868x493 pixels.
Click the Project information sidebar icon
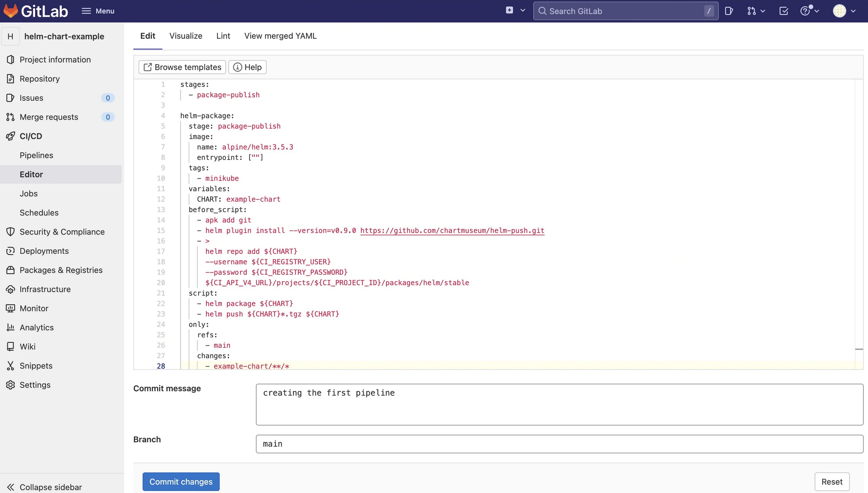click(10, 59)
